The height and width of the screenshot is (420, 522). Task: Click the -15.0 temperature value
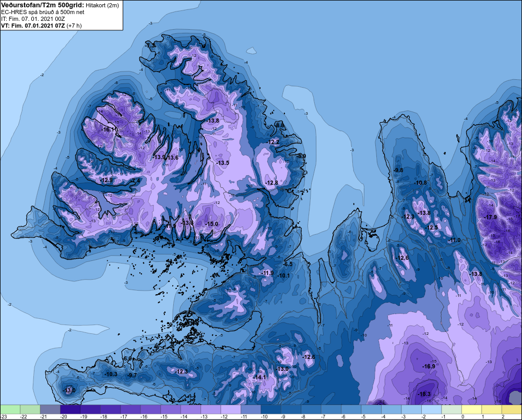coord(211,224)
